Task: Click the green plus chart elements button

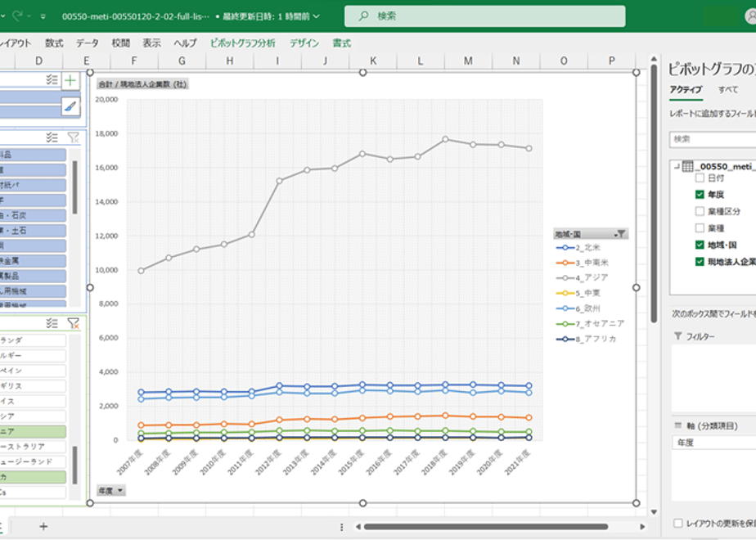Action: (x=70, y=80)
